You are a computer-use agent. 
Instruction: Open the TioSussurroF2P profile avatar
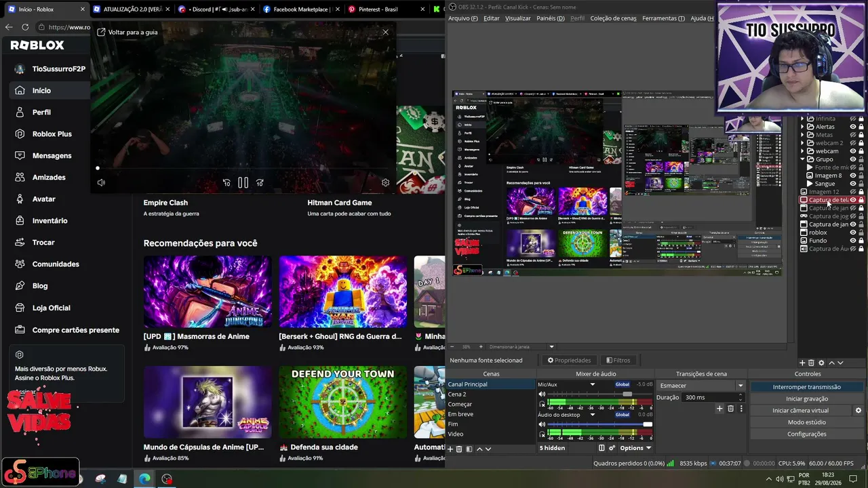pos(20,69)
